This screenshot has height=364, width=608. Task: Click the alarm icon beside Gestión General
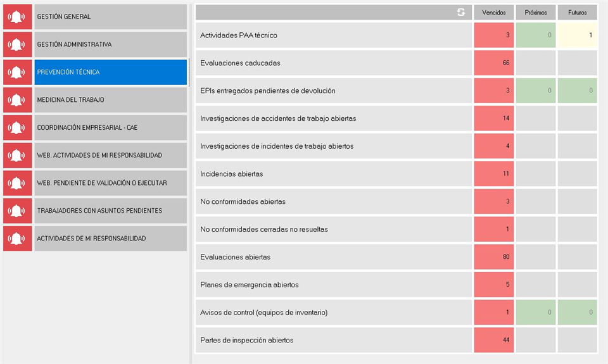pyautogui.click(x=17, y=17)
